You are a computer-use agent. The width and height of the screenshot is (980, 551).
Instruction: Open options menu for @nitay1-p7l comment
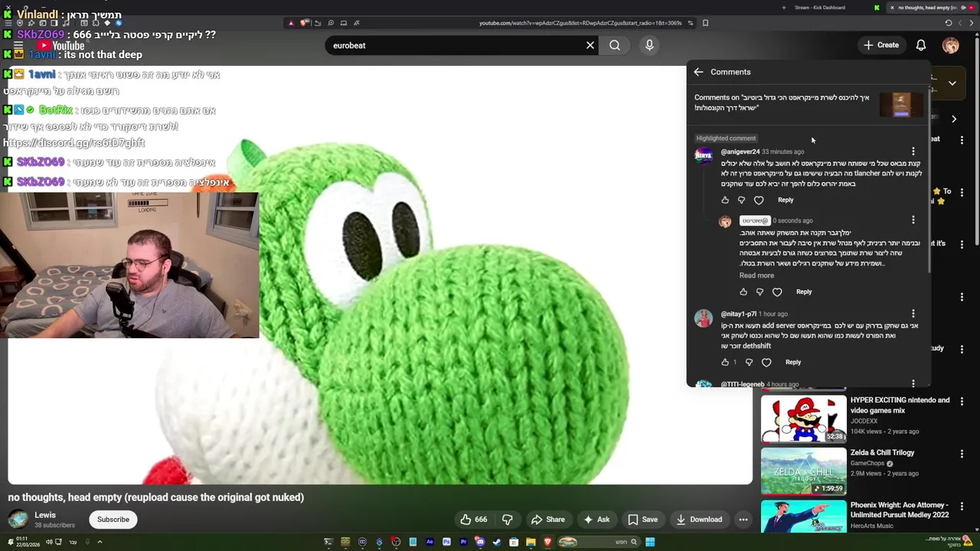click(913, 314)
